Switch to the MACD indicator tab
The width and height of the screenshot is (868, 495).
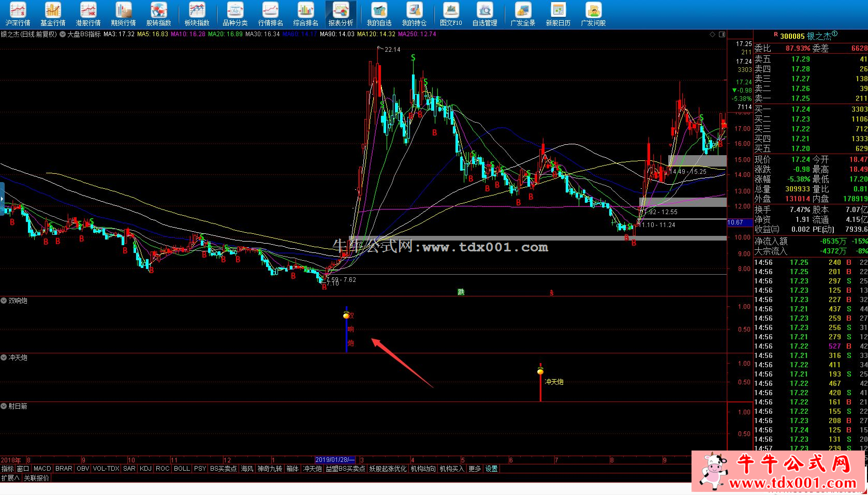(42, 469)
